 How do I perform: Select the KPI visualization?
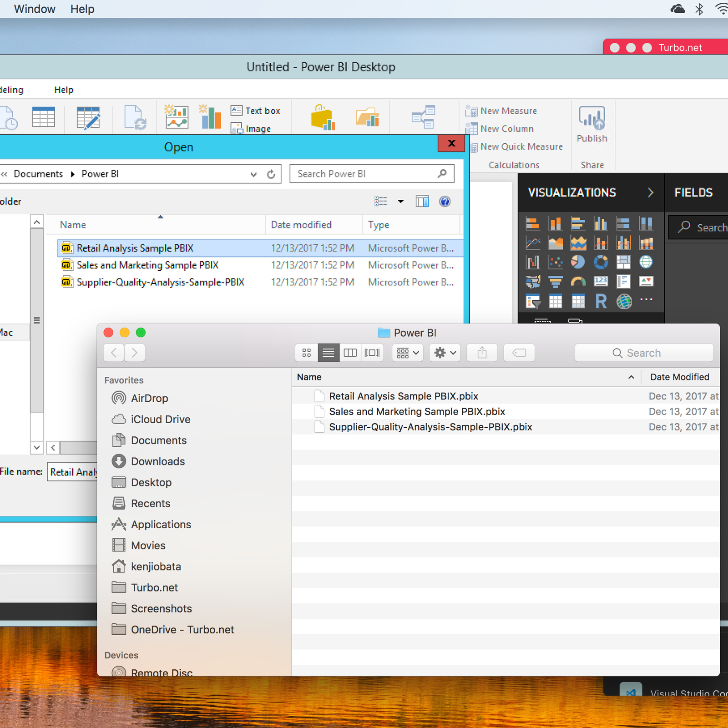(x=646, y=282)
